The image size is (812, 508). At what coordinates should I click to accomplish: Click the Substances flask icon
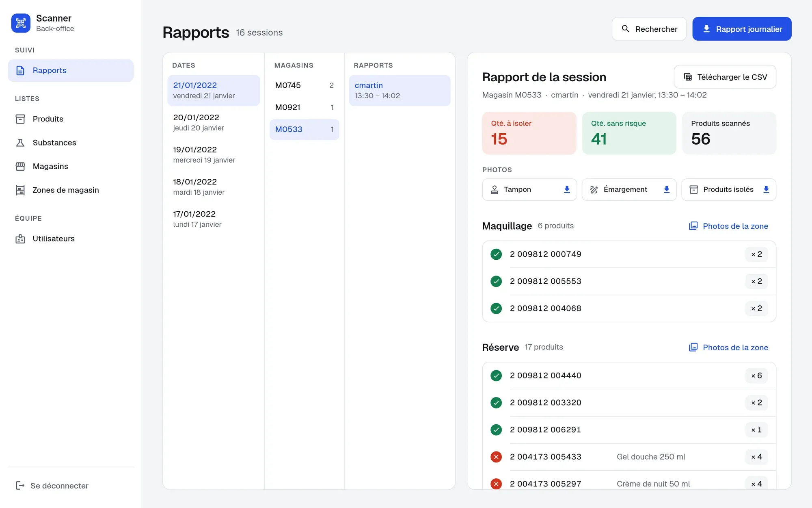pos(20,143)
